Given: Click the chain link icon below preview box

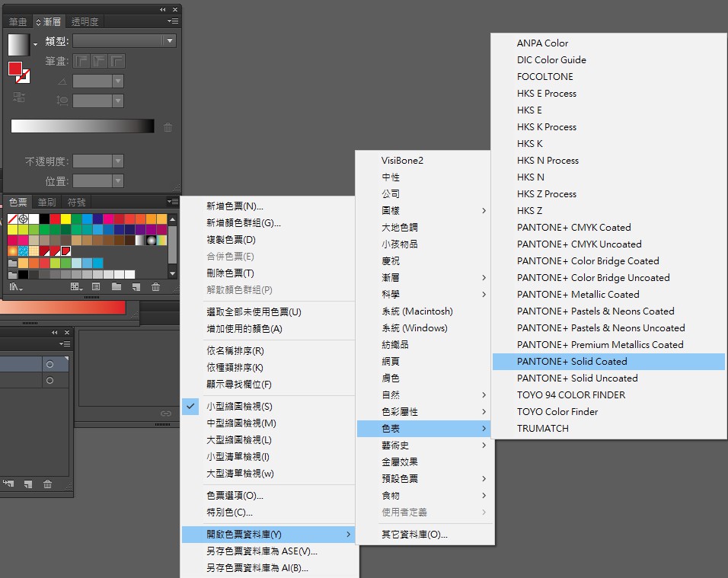Looking at the screenshot, I should pos(166,414).
